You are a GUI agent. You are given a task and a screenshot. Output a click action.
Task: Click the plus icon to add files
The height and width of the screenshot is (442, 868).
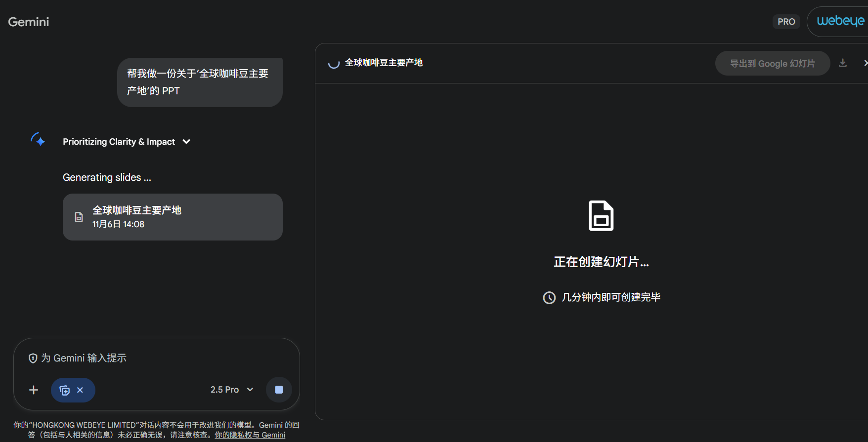click(34, 390)
